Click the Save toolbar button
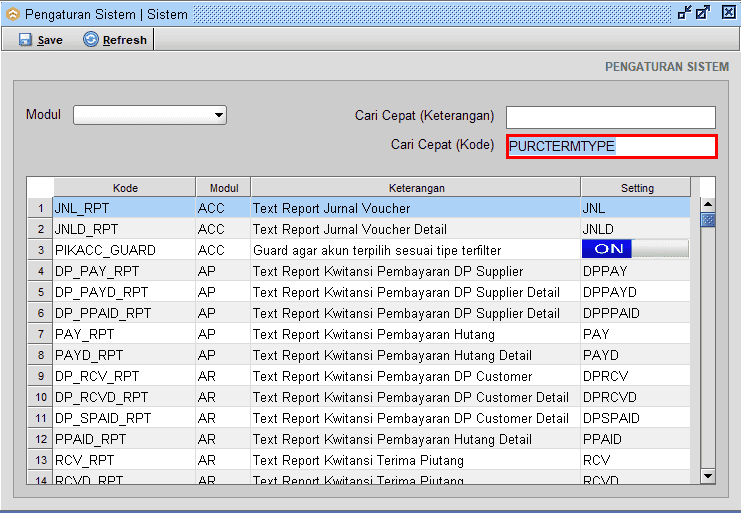Screen dimensions: 741x513 click(41, 40)
